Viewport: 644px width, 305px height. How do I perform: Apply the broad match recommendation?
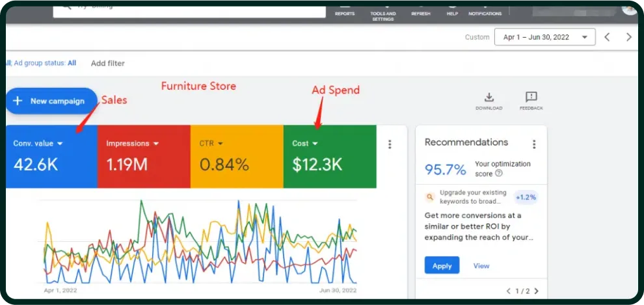(442, 265)
